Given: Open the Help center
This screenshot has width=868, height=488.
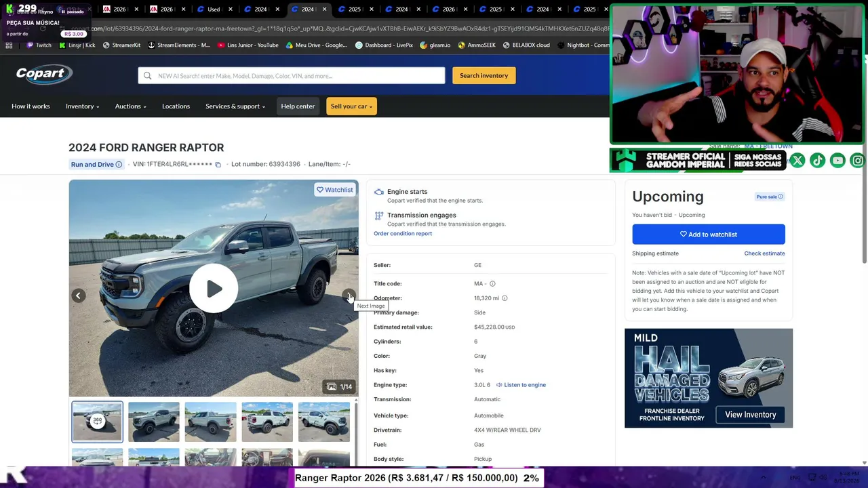Looking at the screenshot, I should (298, 106).
